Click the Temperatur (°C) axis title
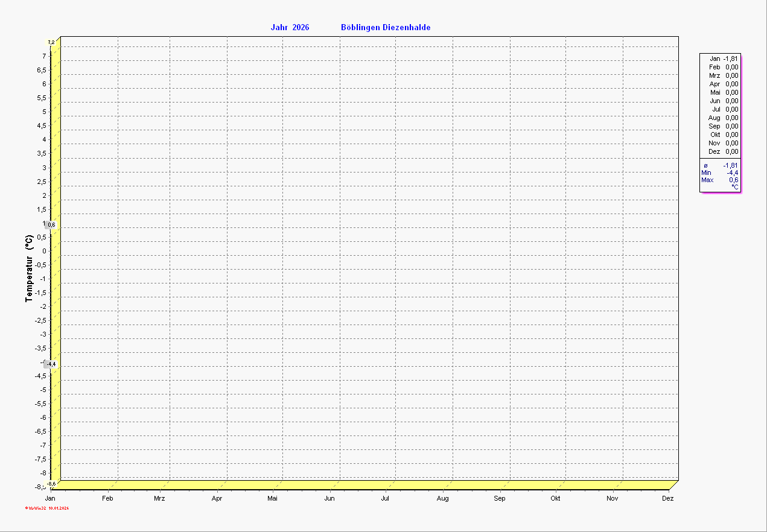Image resolution: width=767 pixels, height=532 pixels. pos(29,268)
